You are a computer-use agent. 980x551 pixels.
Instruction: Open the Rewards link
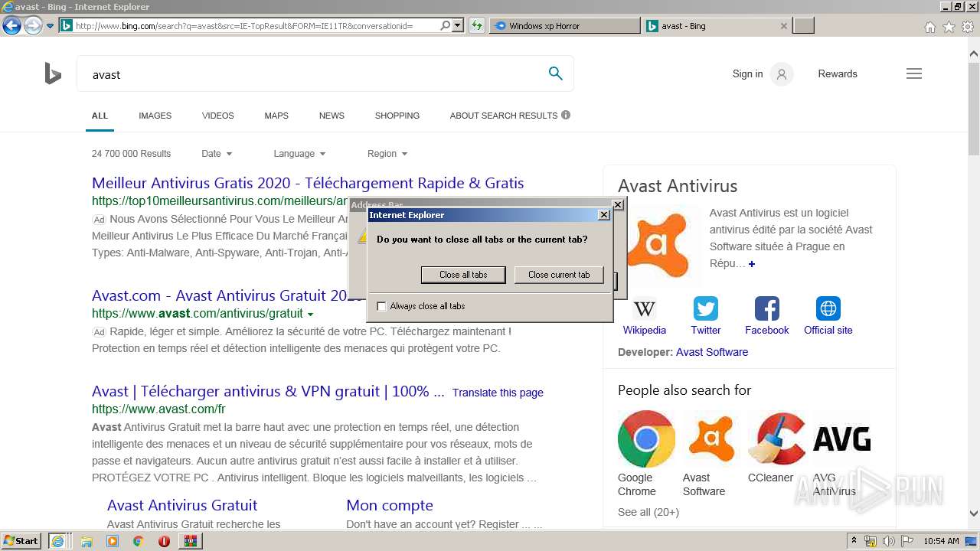838,74
